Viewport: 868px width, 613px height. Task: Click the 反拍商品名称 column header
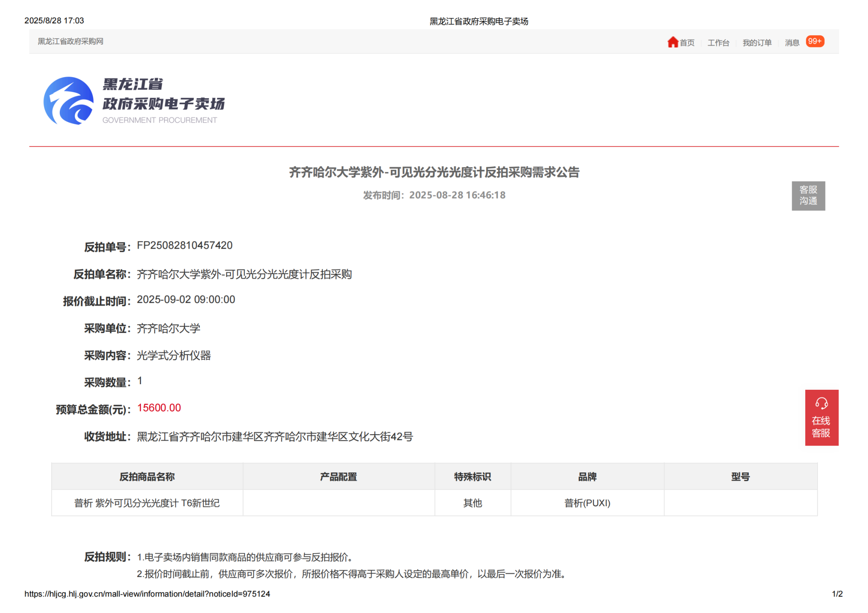click(x=147, y=477)
